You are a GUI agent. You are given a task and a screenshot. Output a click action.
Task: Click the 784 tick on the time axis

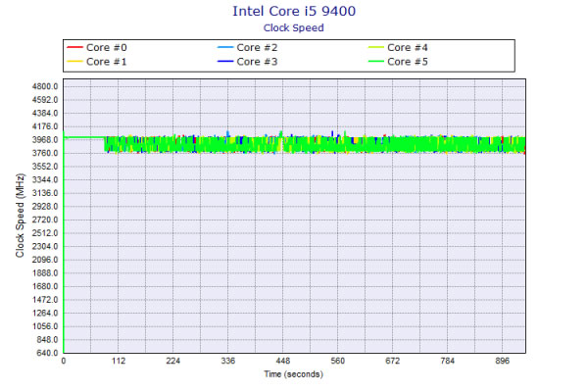tap(448, 361)
